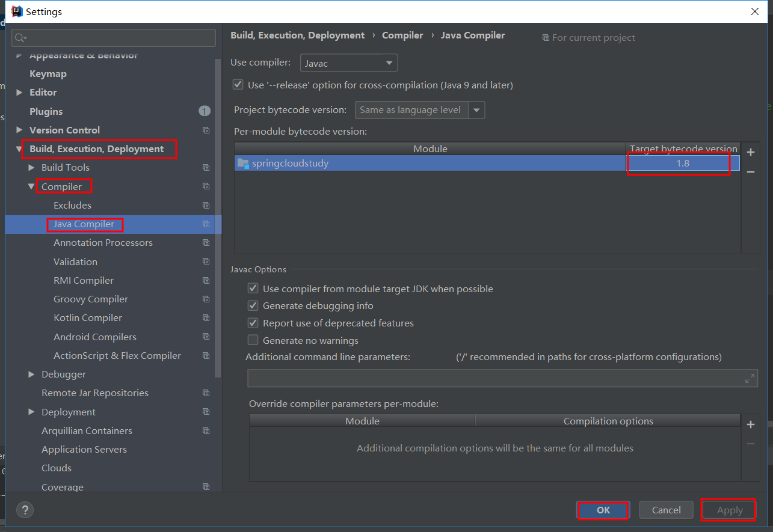This screenshot has width=773, height=532.
Task: Expand the Editor settings section
Action: click(x=19, y=93)
